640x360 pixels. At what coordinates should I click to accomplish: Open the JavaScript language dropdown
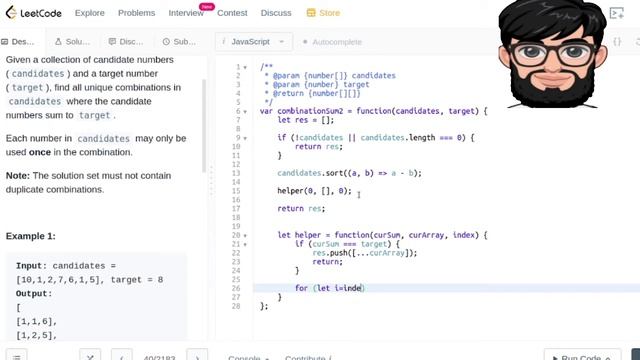(x=253, y=42)
